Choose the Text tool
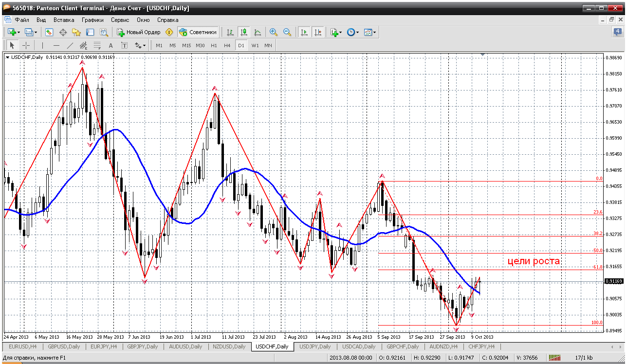This screenshot has height=364, width=627. pyautogui.click(x=111, y=45)
